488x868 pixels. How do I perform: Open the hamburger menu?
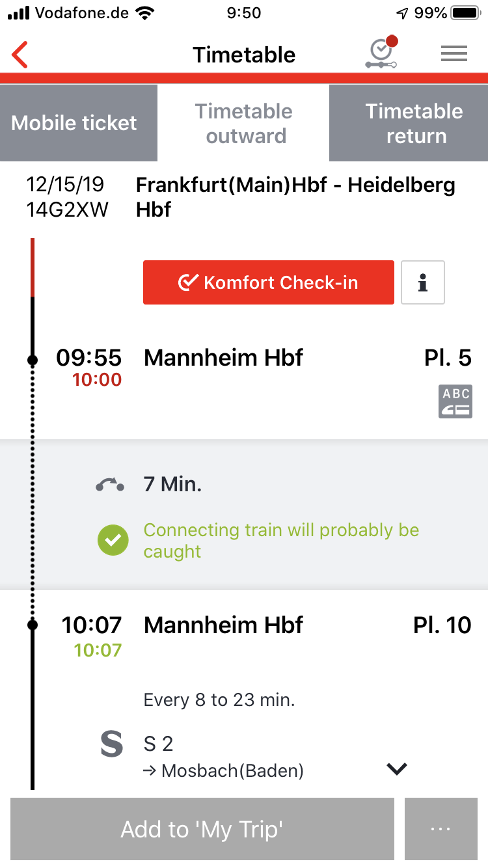pyautogui.click(x=454, y=54)
